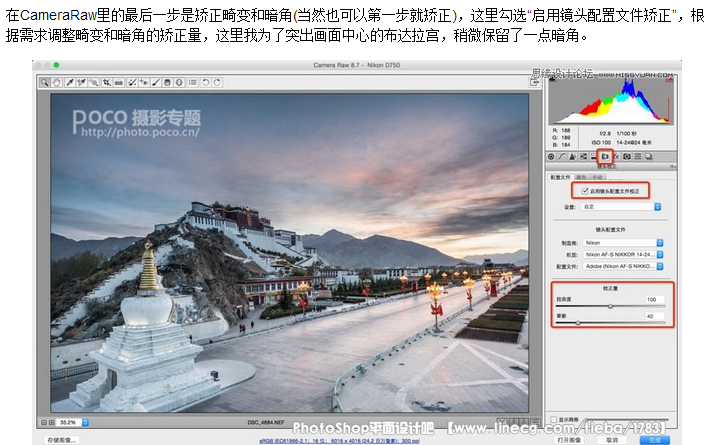The height and width of the screenshot is (445, 716).
Task: Toggle full screen mode icon
Action: [534, 83]
